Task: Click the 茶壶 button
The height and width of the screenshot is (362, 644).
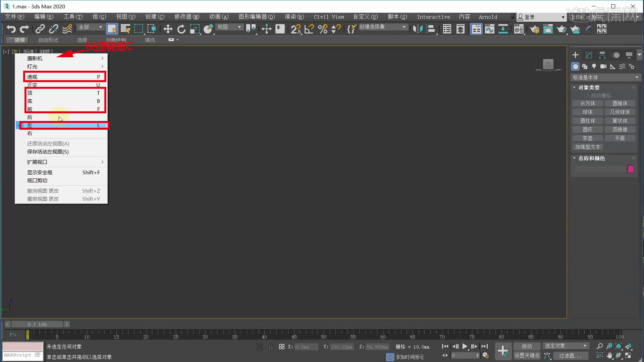Action: point(588,138)
